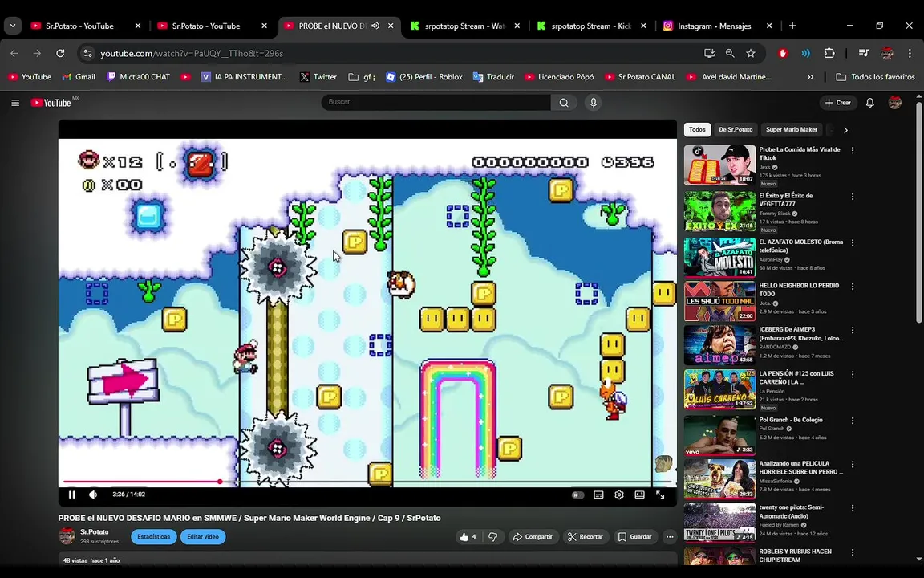Click the Compartir share button

click(533, 537)
